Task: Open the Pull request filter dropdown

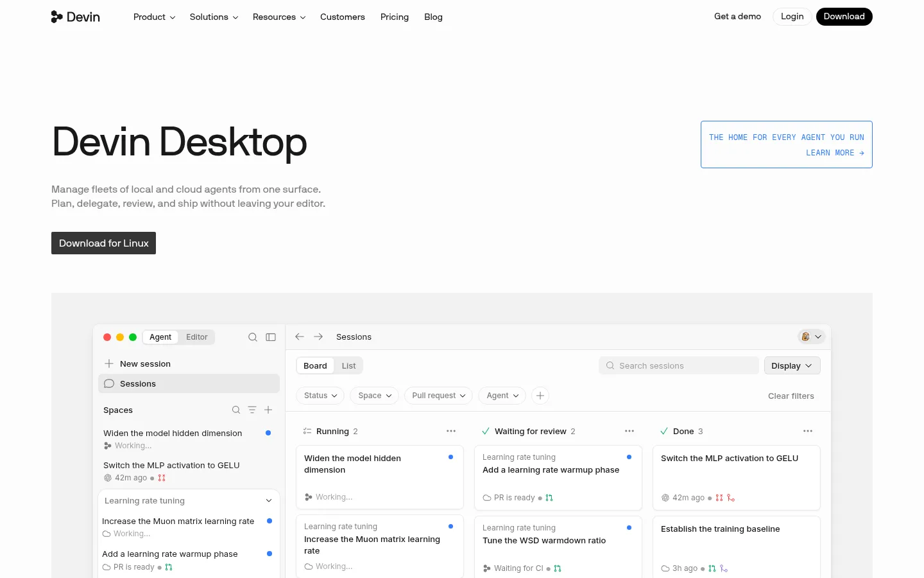Action: point(438,396)
